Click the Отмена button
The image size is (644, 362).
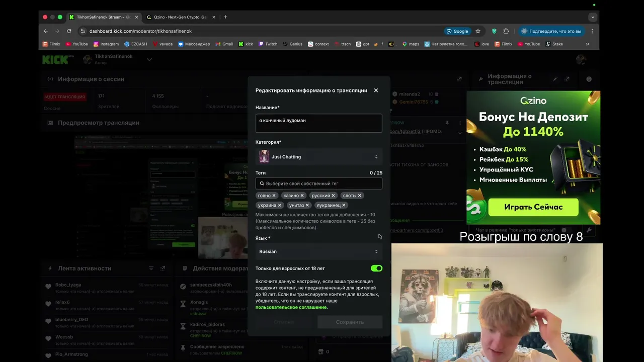(284, 322)
